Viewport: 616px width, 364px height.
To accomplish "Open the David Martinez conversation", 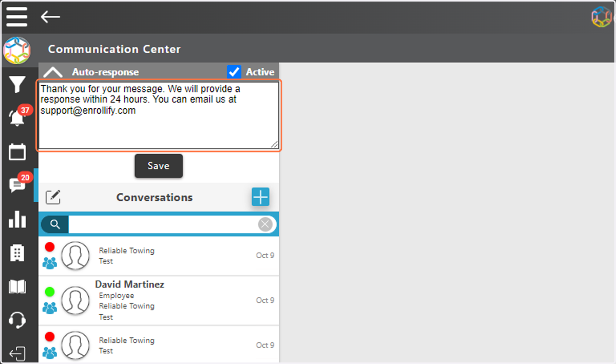I will point(159,301).
